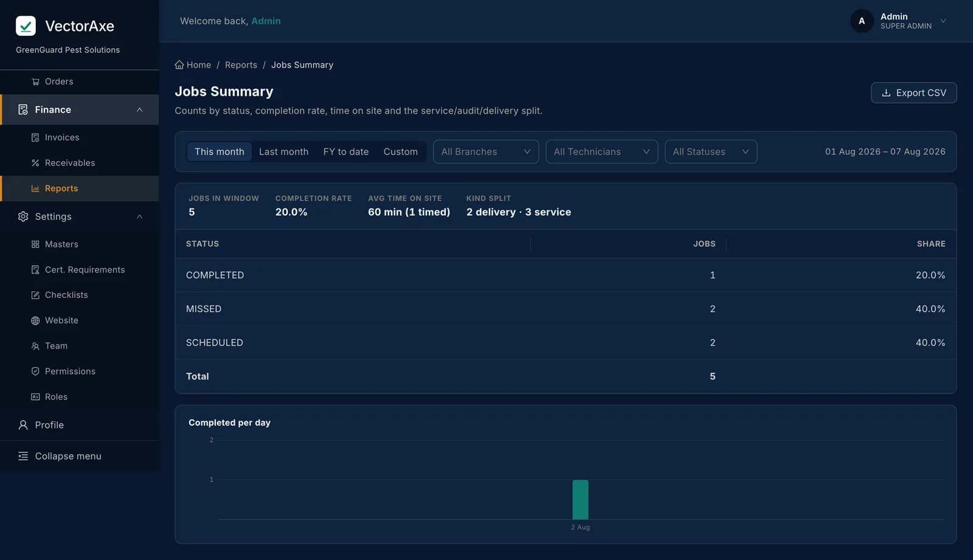Open the All Technicians dropdown

point(601,151)
